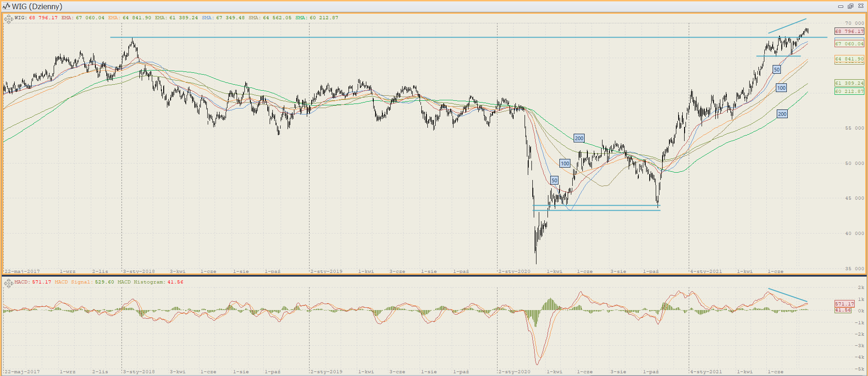Select the upper-right '50' moving average label
Viewport: 868px width, 376px height.
point(776,70)
